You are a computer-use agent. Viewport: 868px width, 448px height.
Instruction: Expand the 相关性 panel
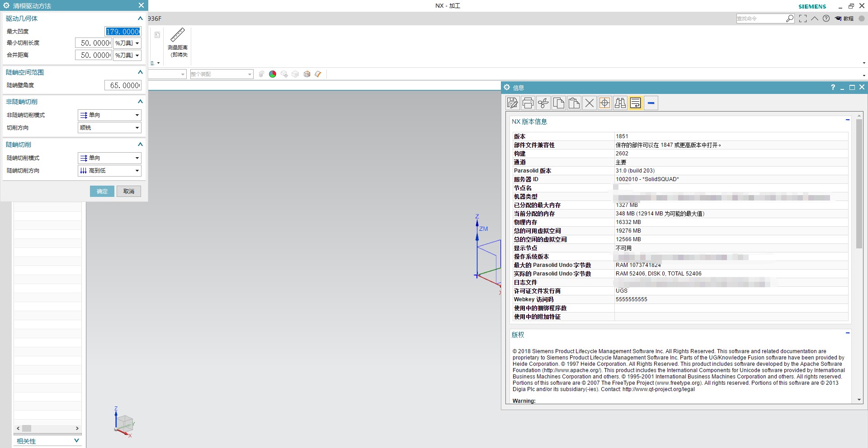(x=76, y=441)
